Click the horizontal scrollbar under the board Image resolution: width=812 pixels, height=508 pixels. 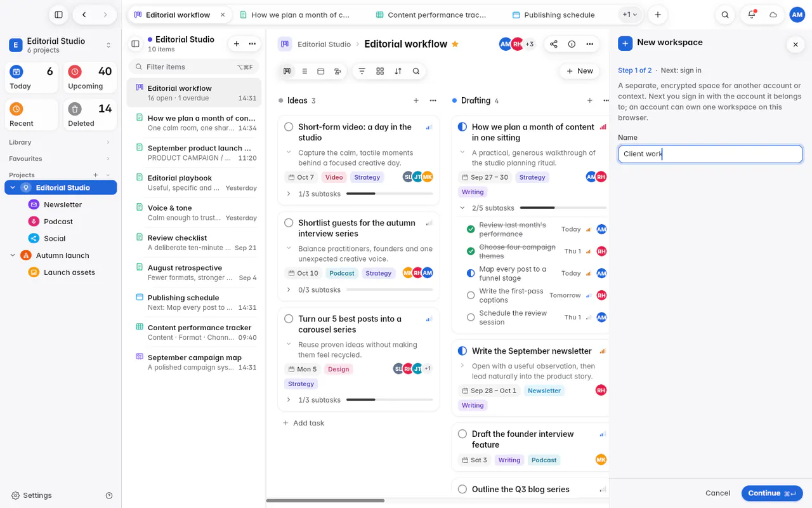(325, 500)
